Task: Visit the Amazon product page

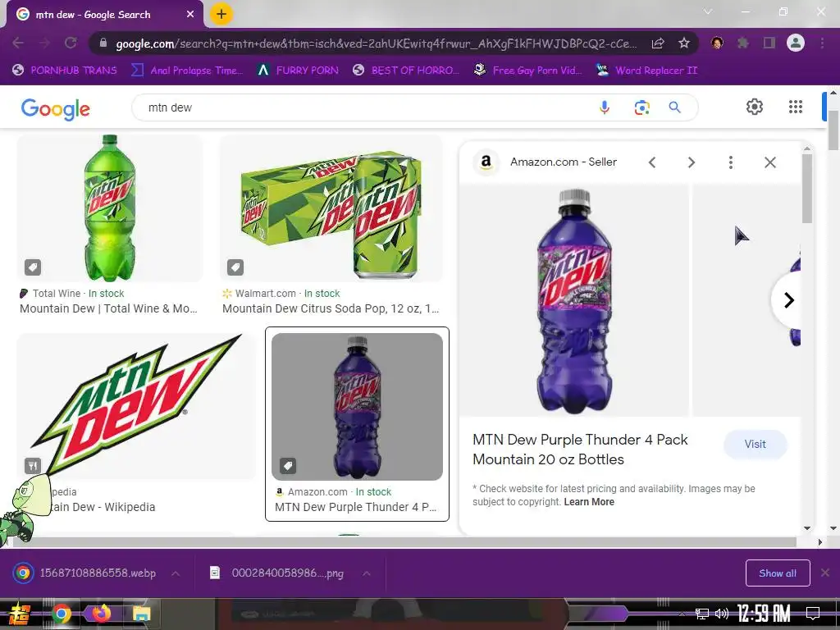Action: 755,444
